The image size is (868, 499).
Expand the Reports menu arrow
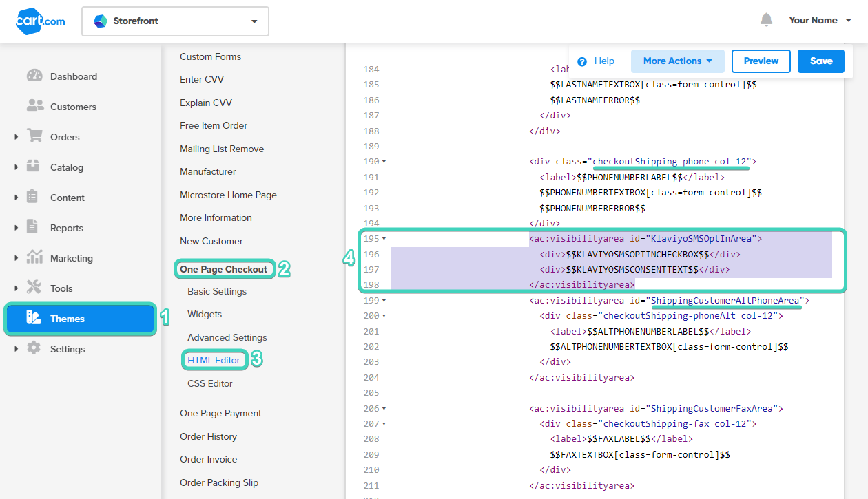(17, 228)
